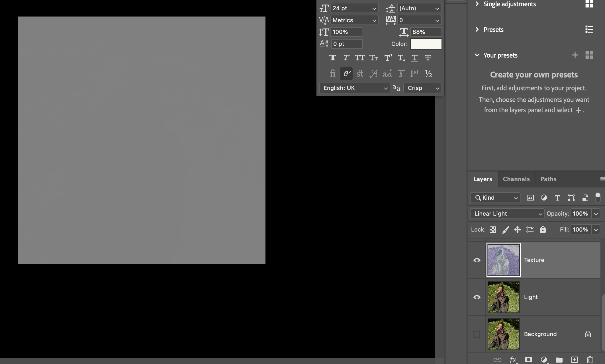Switch to the Channels tab
The image size is (605, 364).
click(x=516, y=179)
